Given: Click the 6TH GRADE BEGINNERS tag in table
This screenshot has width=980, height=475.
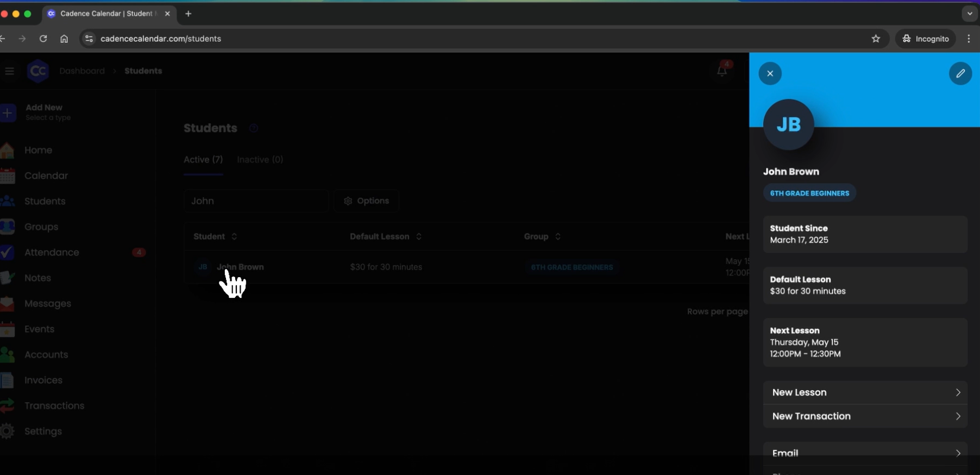Looking at the screenshot, I should 571,267.
